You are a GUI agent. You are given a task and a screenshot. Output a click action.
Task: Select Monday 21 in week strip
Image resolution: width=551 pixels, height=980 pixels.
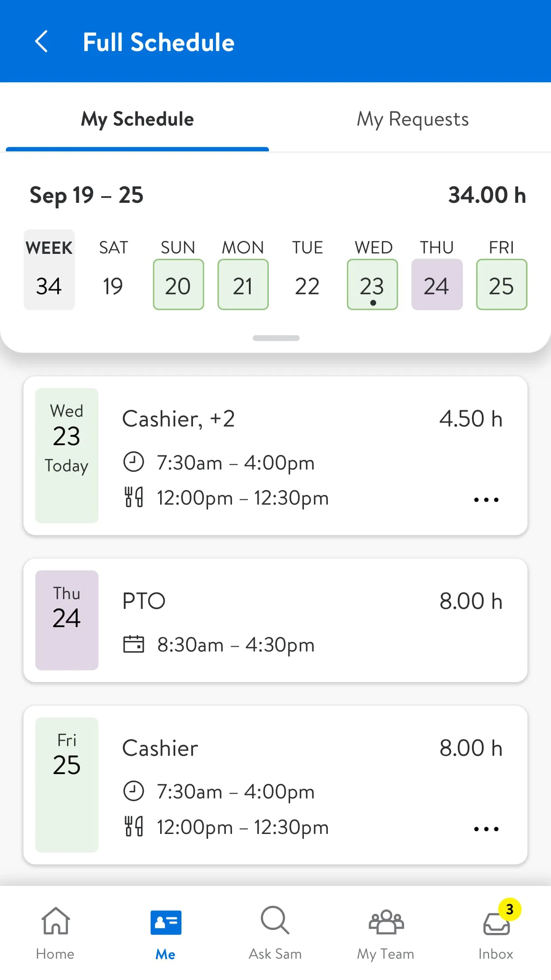243,285
